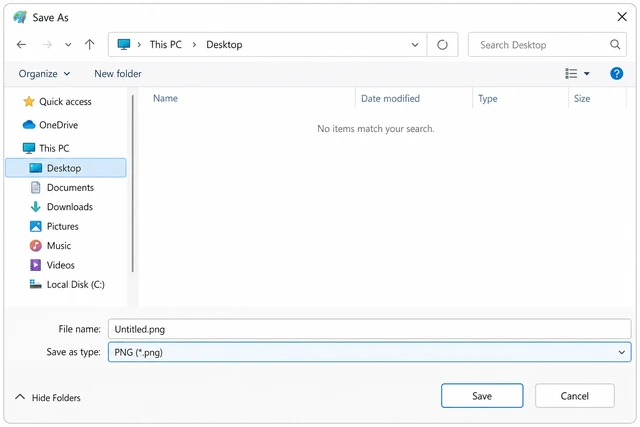Open the recent locations chevron
The height and width of the screenshot is (427, 640).
tap(68, 44)
